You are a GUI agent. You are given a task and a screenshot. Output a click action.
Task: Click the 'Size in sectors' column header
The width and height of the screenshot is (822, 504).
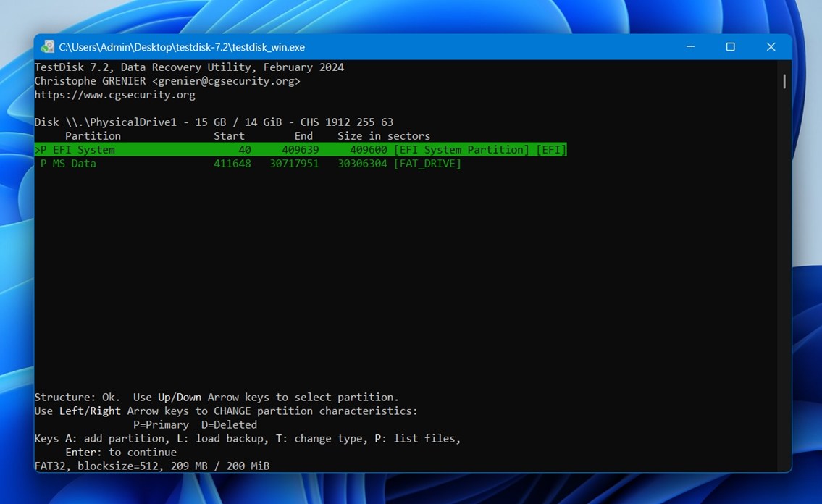coord(384,135)
